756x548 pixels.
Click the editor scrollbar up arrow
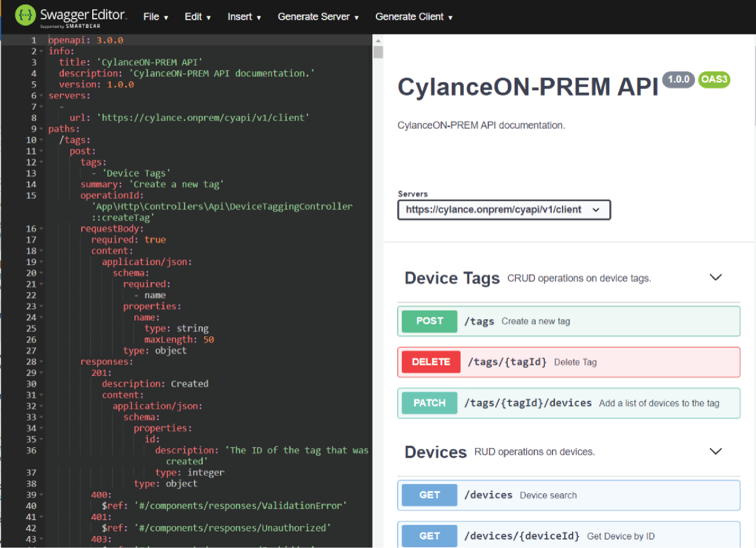pos(378,40)
